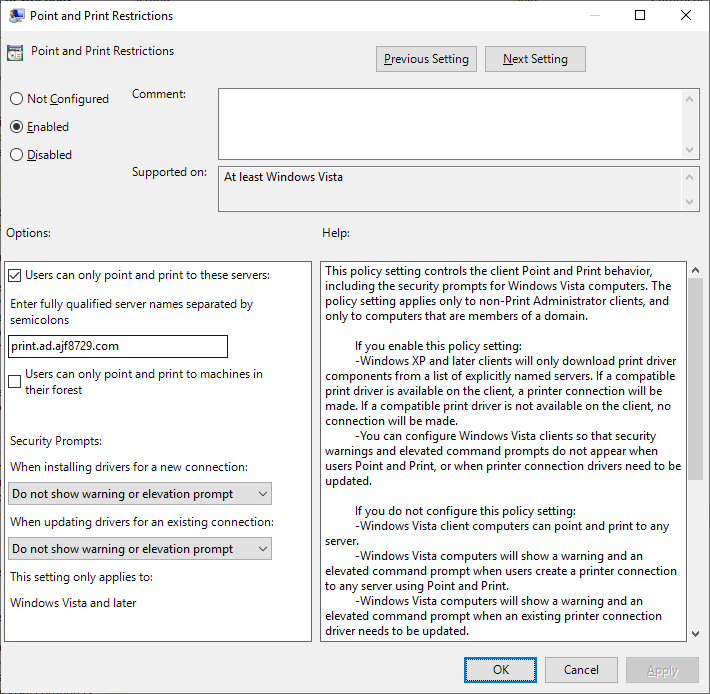The width and height of the screenshot is (710, 694).
Task: Click the title bar policy icon
Action: [17, 16]
